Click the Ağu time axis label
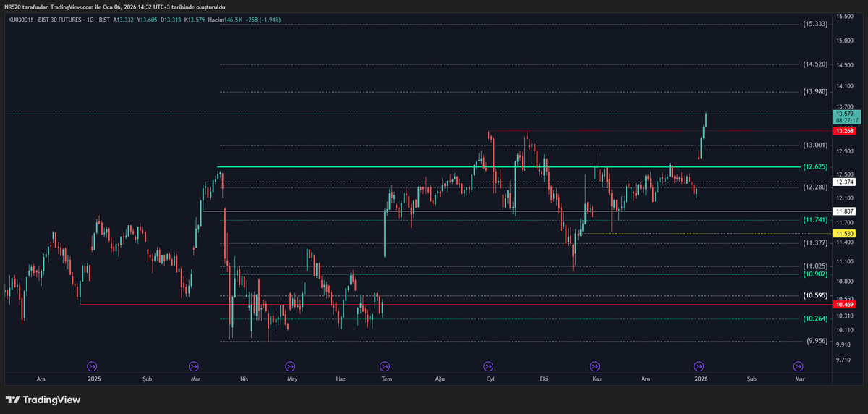Viewport: 868px width, 414px height. pos(439,379)
